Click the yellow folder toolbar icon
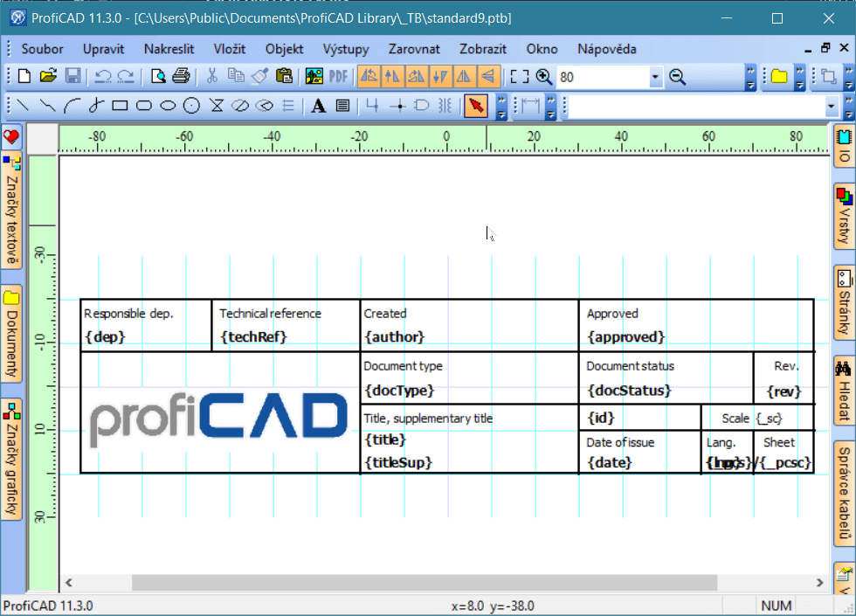The image size is (856, 616). coord(779,77)
